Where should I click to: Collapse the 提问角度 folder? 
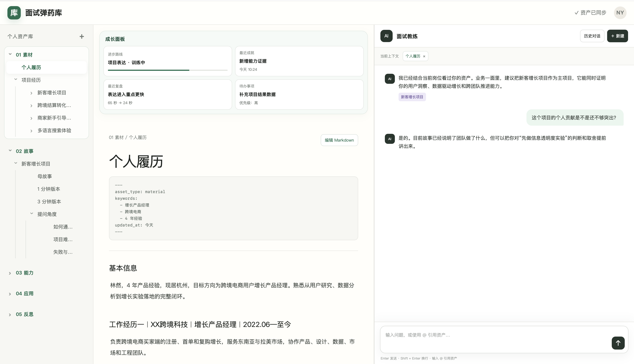coord(32,214)
